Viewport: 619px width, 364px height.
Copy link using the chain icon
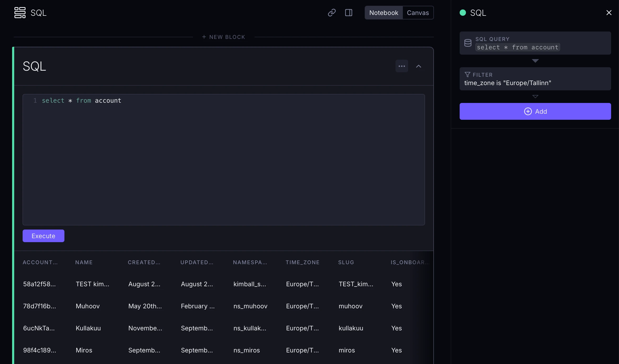(332, 13)
